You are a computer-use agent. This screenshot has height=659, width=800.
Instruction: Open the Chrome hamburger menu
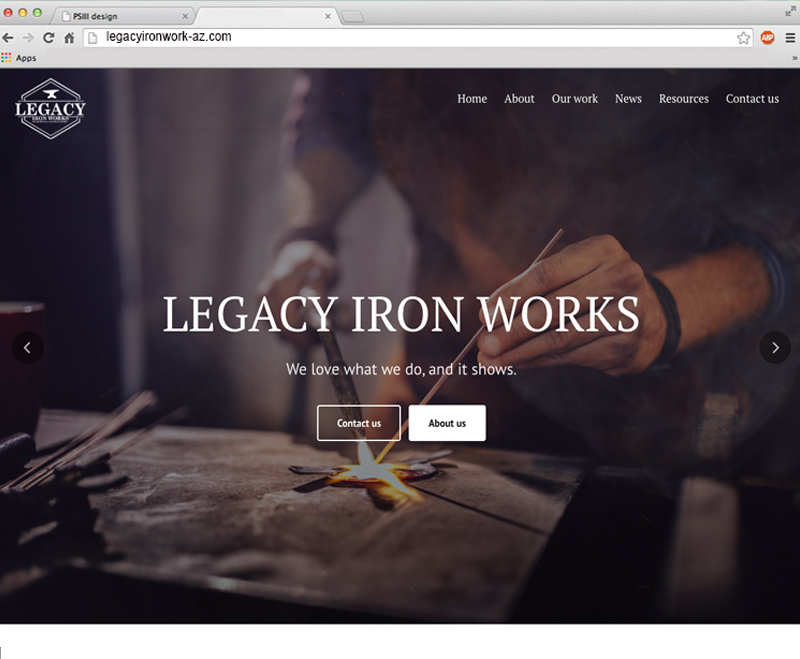(790, 38)
